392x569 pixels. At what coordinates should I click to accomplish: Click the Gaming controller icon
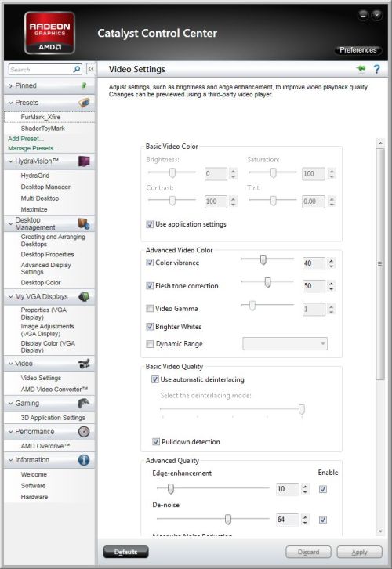click(x=84, y=403)
